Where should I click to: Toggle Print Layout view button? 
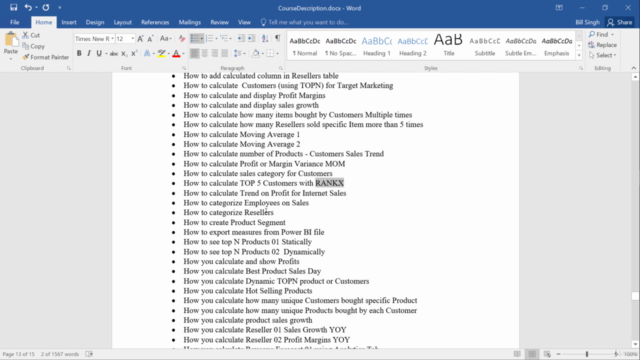tap(532, 354)
